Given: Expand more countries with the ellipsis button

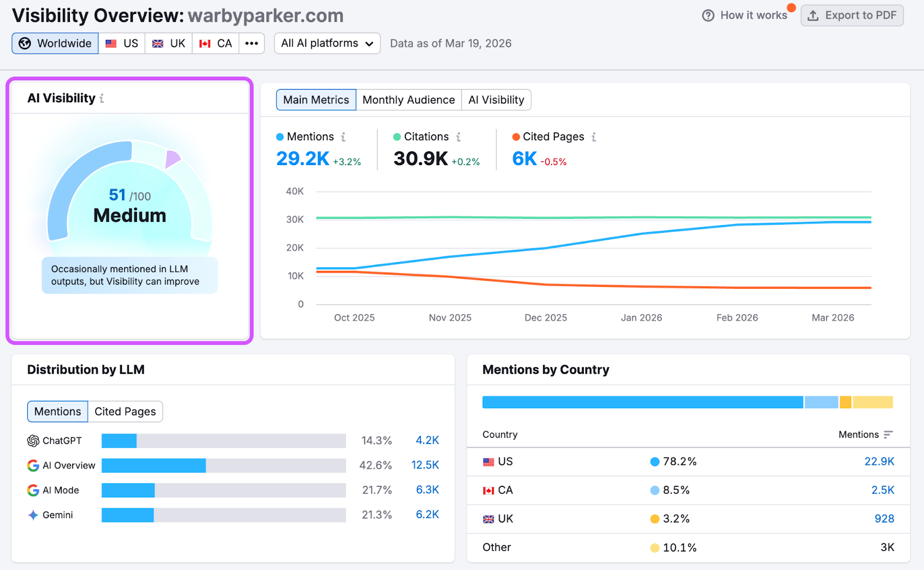Looking at the screenshot, I should 251,43.
